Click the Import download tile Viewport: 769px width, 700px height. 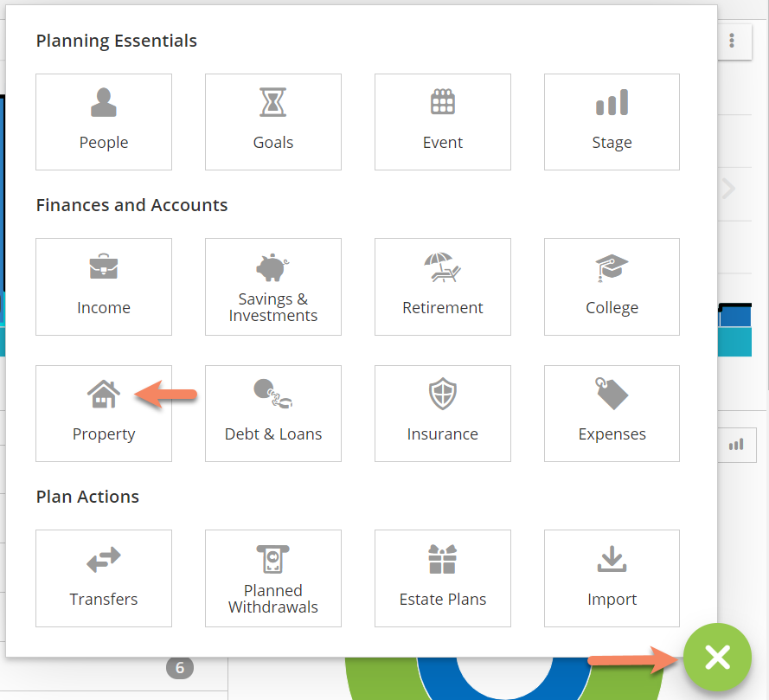(612, 578)
